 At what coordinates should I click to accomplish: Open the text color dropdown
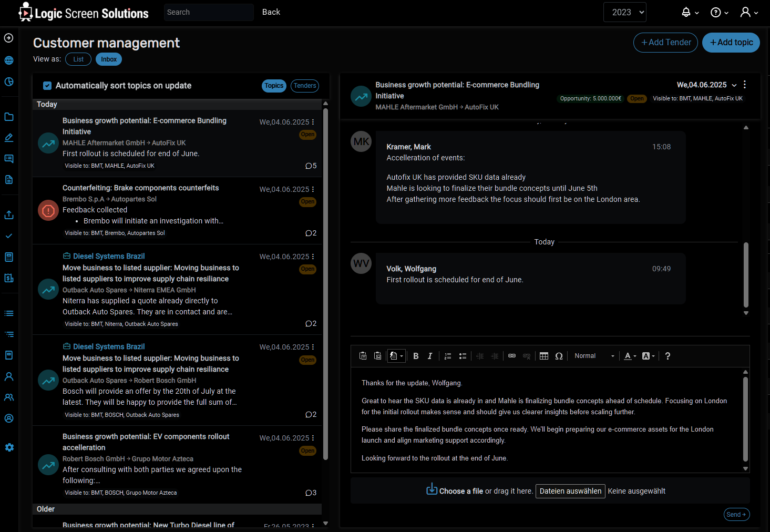630,356
